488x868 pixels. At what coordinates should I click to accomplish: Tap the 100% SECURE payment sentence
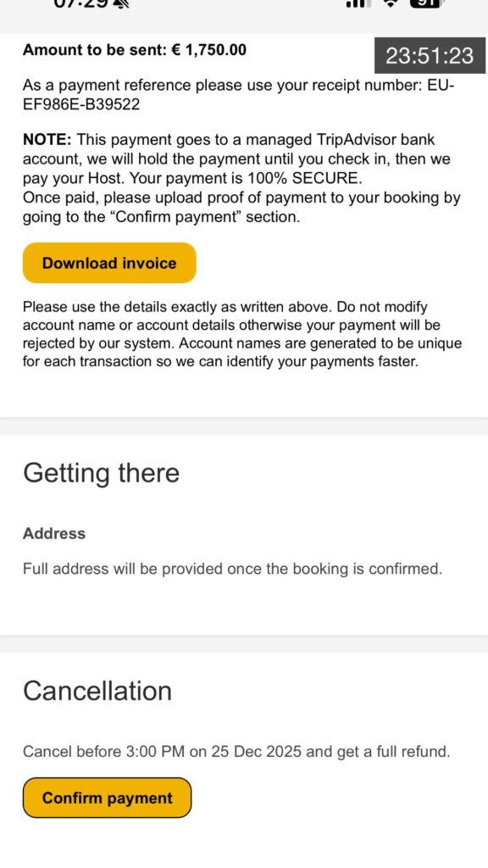coord(246,179)
